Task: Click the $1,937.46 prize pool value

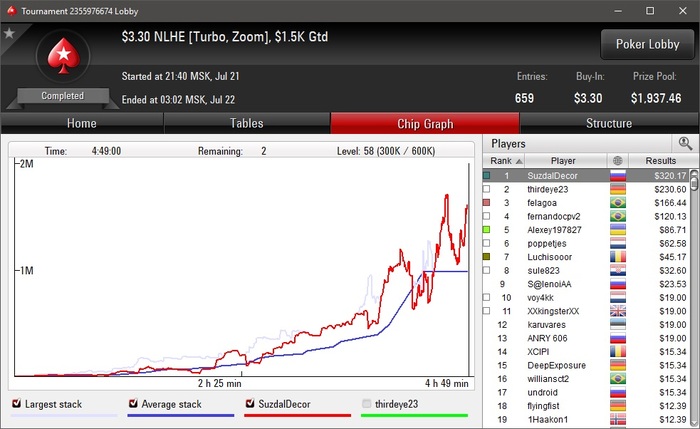Action: [656, 98]
